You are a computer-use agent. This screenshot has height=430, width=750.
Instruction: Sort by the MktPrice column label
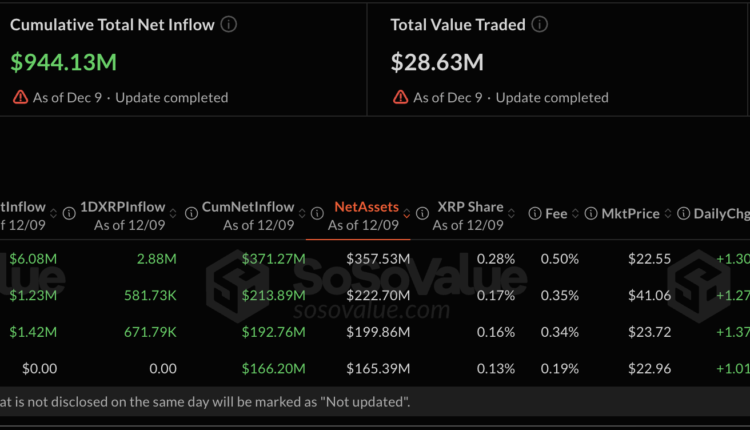630,214
